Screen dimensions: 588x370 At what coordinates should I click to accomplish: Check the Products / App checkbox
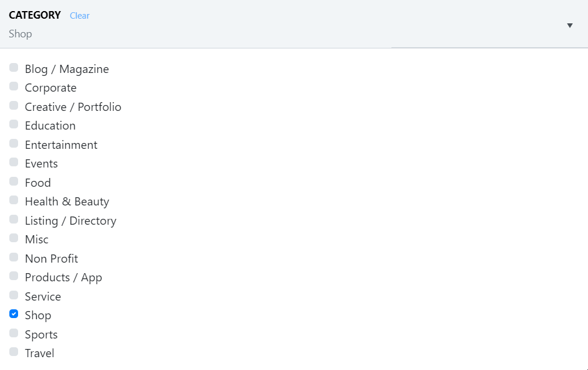[x=14, y=276]
